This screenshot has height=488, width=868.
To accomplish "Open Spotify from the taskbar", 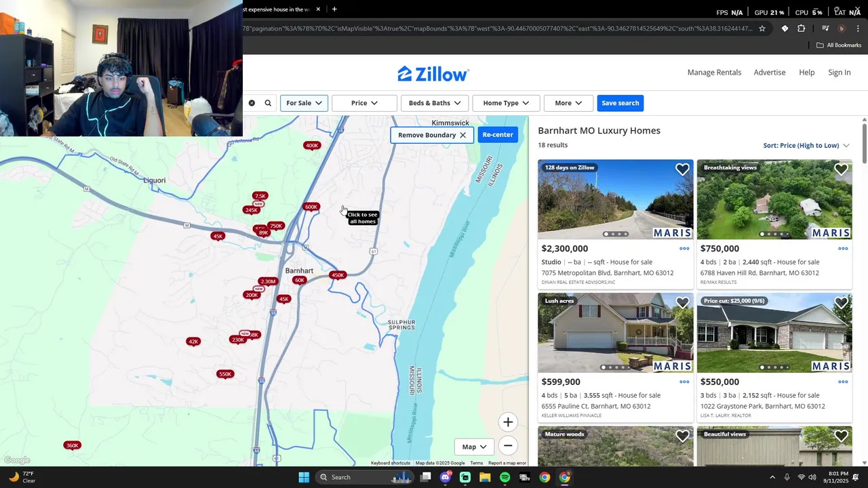I will click(x=505, y=477).
